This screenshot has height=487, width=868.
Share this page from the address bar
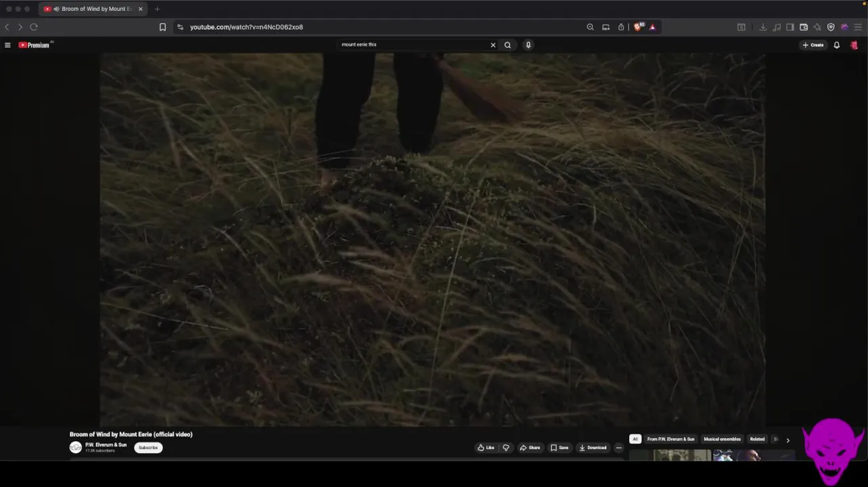coord(621,27)
